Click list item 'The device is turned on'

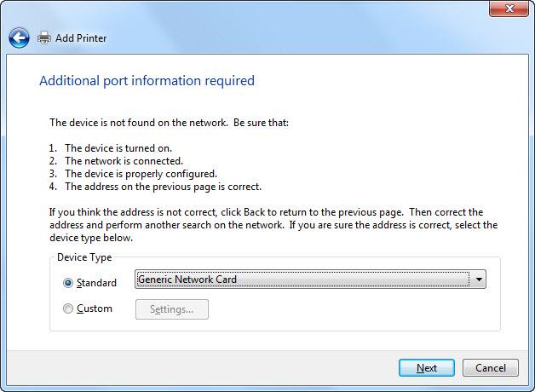[x=118, y=147]
